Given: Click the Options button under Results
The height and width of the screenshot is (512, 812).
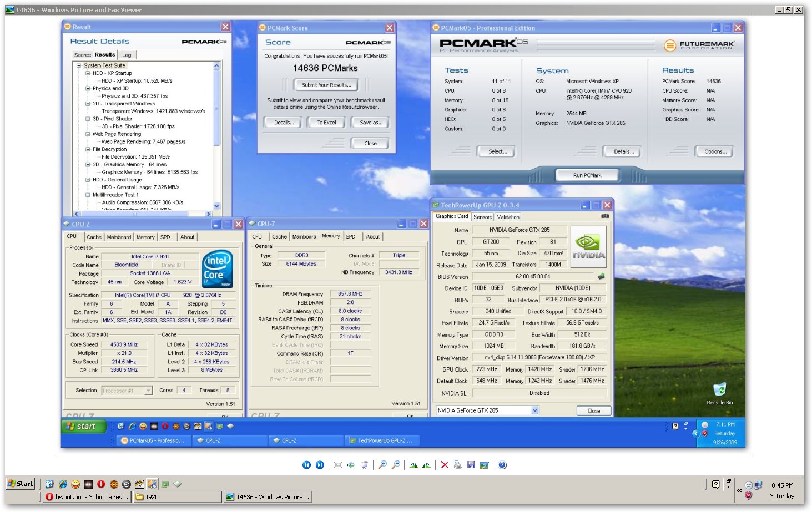Looking at the screenshot, I should click(x=715, y=151).
